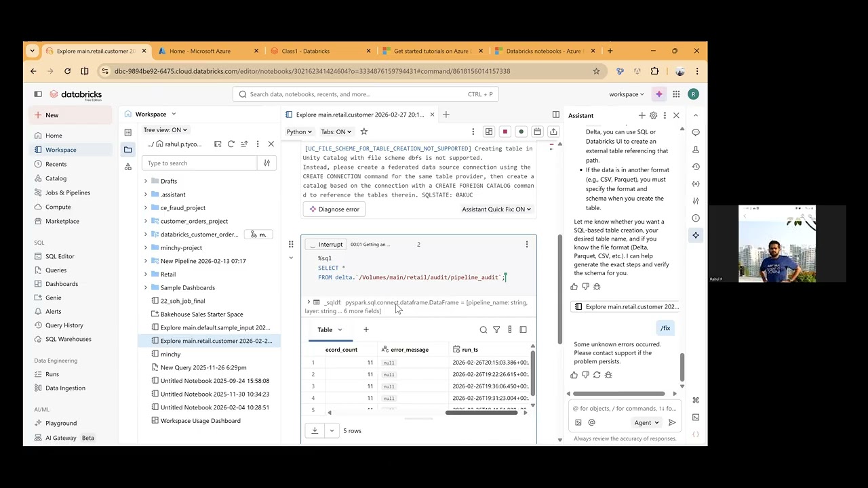Stop execution with the red square button
The image size is (868, 488).
click(505, 131)
